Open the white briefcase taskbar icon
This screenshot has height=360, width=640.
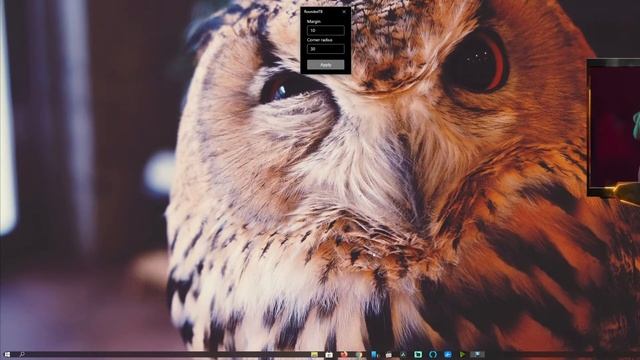click(389, 355)
